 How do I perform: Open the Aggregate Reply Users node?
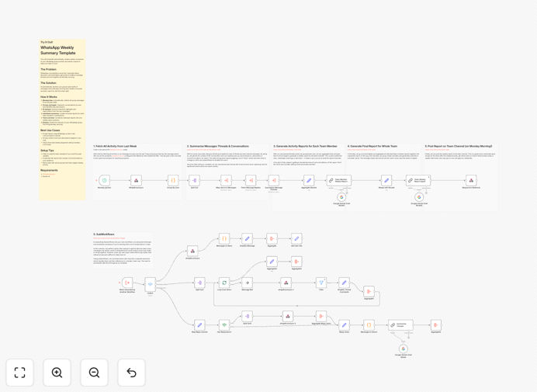pyautogui.click(x=321, y=316)
